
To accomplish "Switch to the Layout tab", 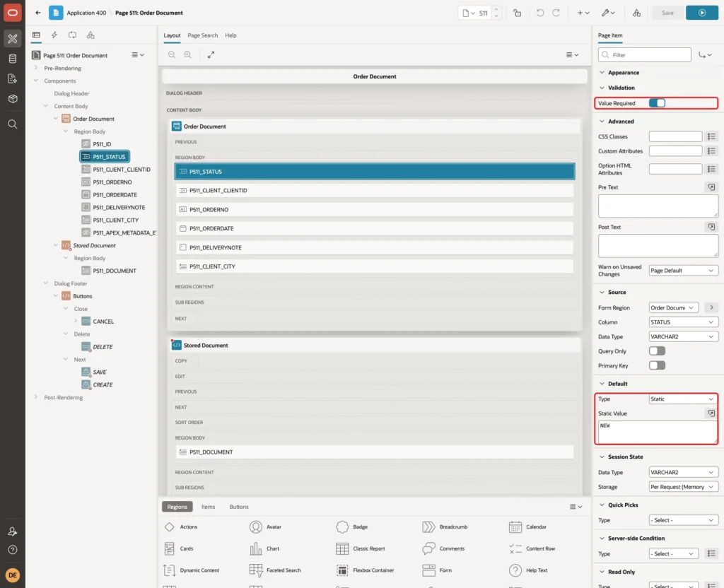I will point(172,35).
